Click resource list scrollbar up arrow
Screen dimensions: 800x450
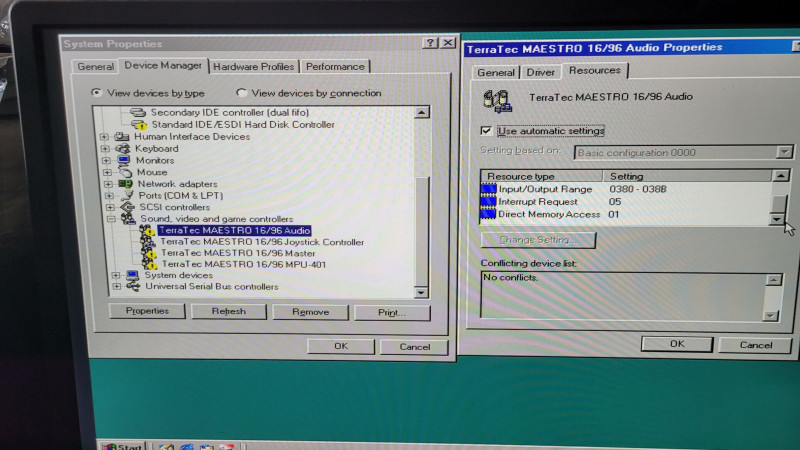(x=781, y=176)
